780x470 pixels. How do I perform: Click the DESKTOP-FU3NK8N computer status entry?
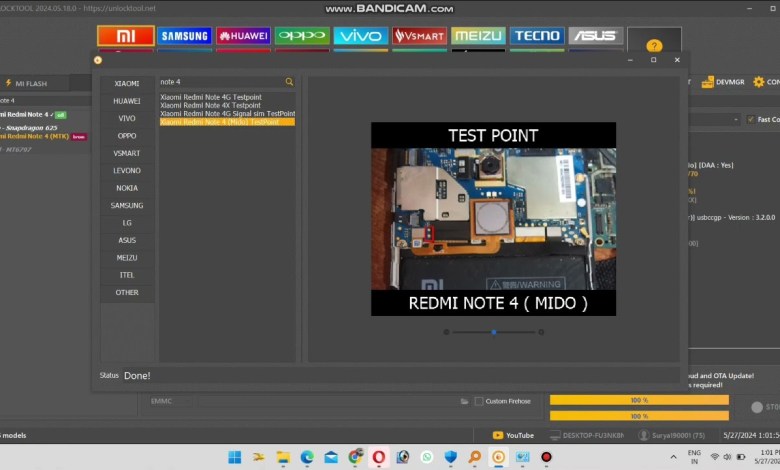[587, 435]
